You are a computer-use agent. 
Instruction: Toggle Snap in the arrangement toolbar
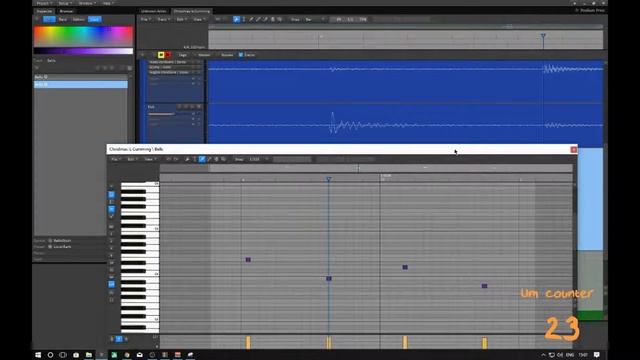[295, 19]
